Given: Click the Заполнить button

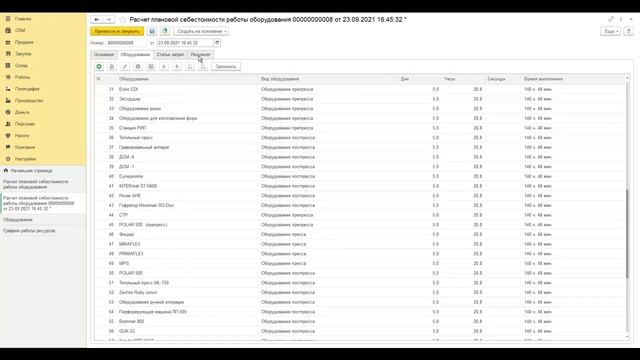Looking at the screenshot, I should pos(226,67).
